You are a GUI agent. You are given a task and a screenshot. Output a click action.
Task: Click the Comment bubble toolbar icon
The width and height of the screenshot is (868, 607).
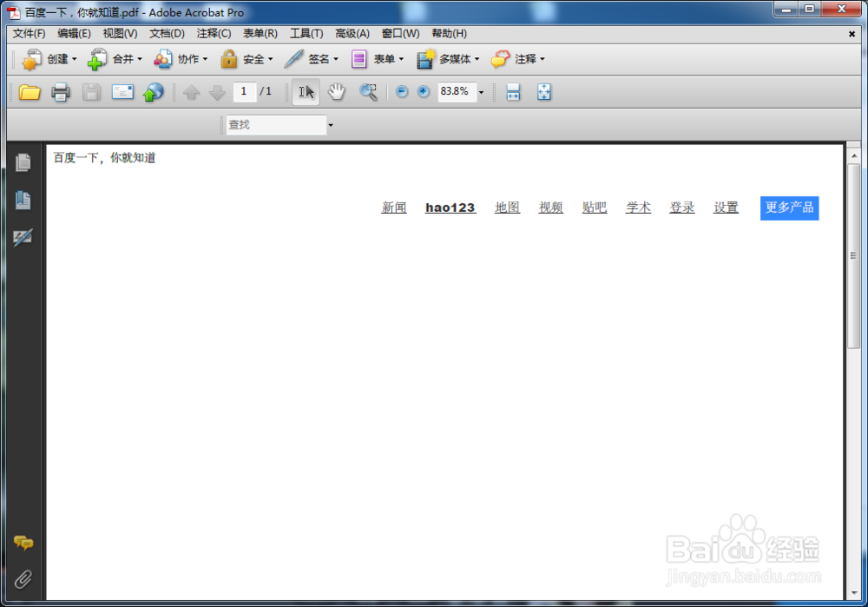pyautogui.click(x=501, y=59)
